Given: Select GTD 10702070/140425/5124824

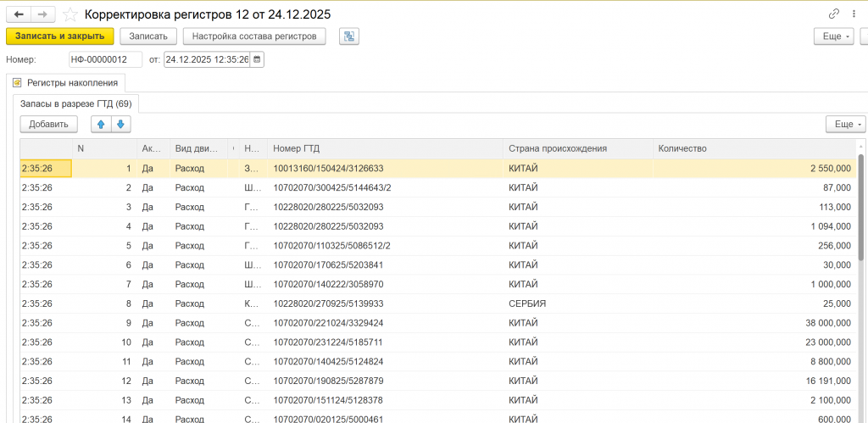Looking at the screenshot, I should pyautogui.click(x=328, y=362).
